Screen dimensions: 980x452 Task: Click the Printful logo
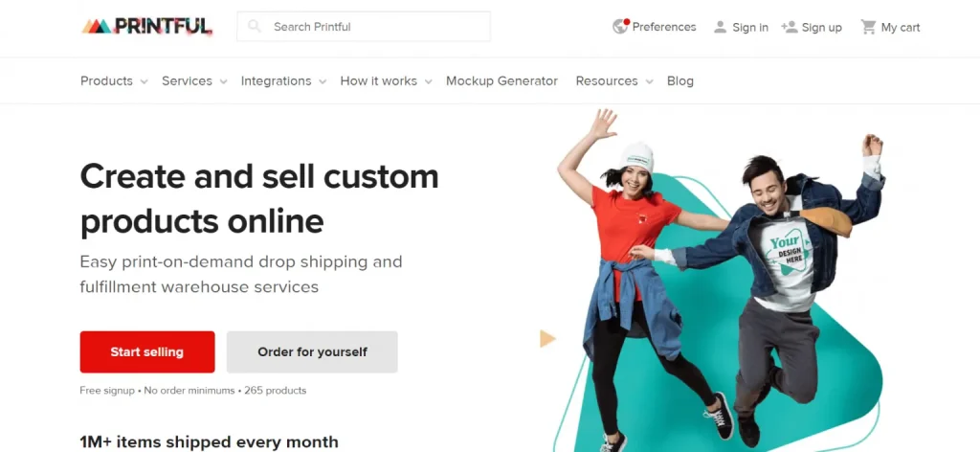[146, 26]
